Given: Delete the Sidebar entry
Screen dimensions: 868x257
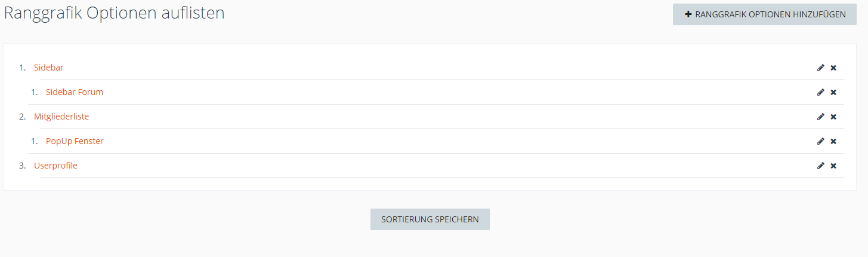Looking at the screenshot, I should click(833, 68).
